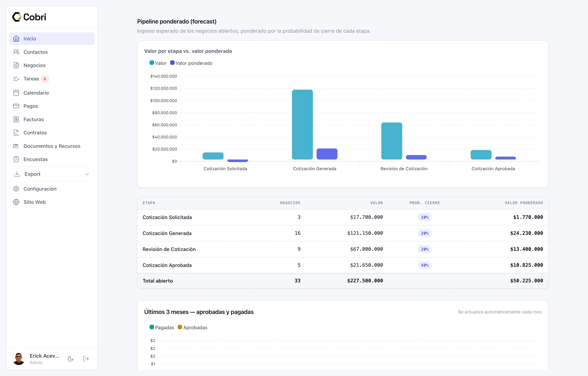
Task: Toggle dark mode with moon icon
Action: coord(71,359)
